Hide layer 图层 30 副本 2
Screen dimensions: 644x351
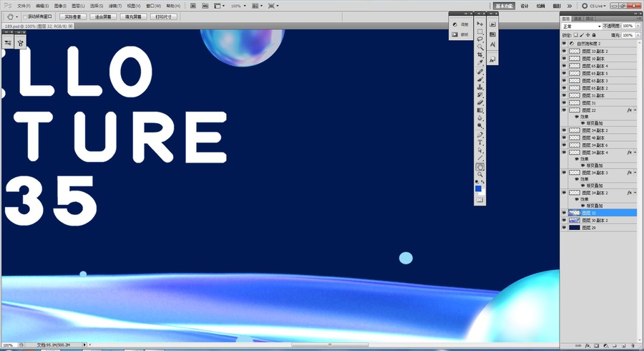pyautogui.click(x=564, y=221)
